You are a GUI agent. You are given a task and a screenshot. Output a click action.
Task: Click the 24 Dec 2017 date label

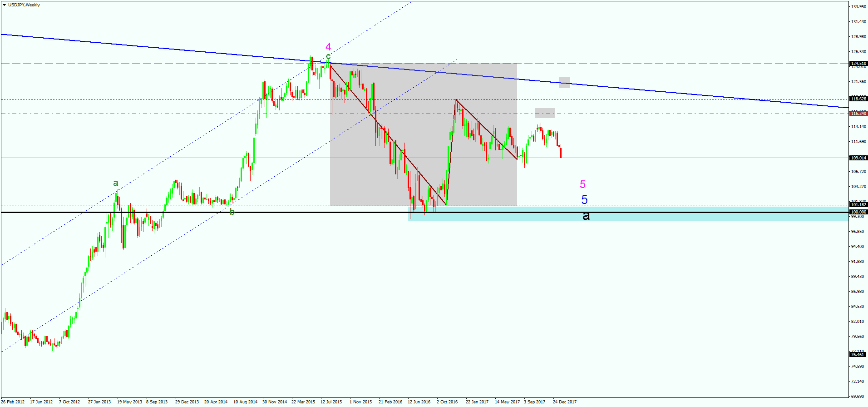point(565,402)
